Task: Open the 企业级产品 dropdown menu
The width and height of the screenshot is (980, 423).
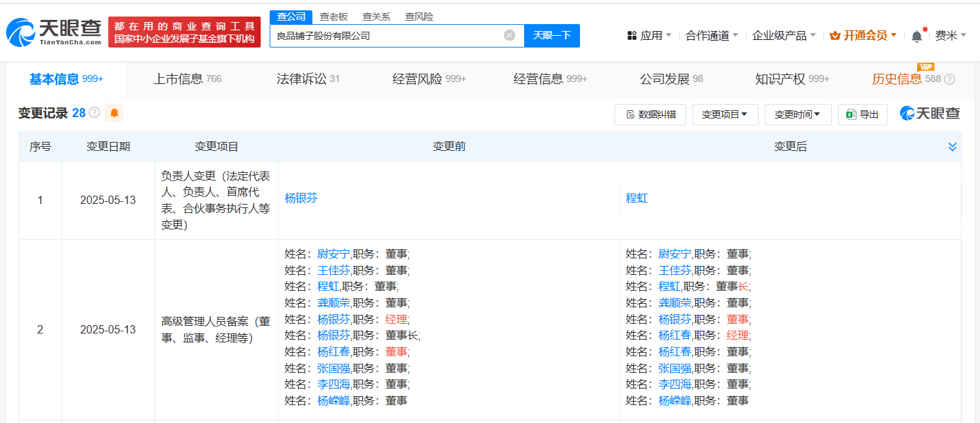Action: 783,36
